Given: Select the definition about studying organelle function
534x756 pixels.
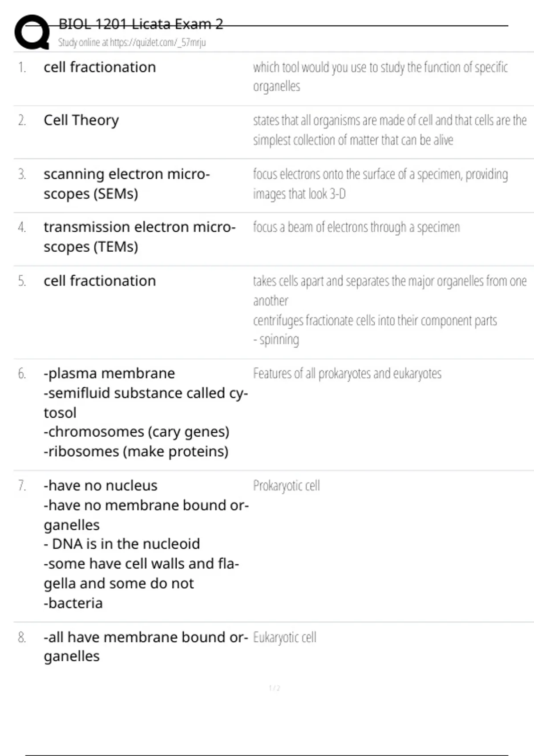Looking at the screenshot, I should coord(380,76).
